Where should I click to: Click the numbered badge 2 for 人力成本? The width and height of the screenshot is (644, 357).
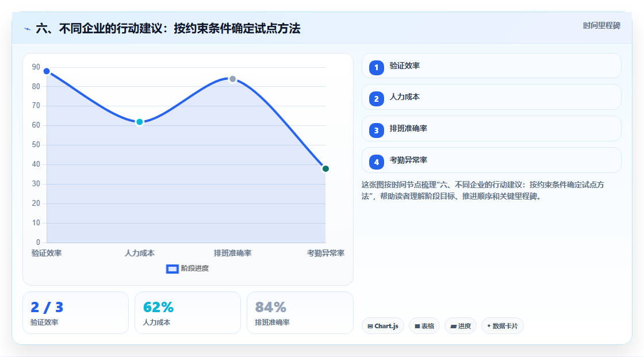tap(376, 99)
